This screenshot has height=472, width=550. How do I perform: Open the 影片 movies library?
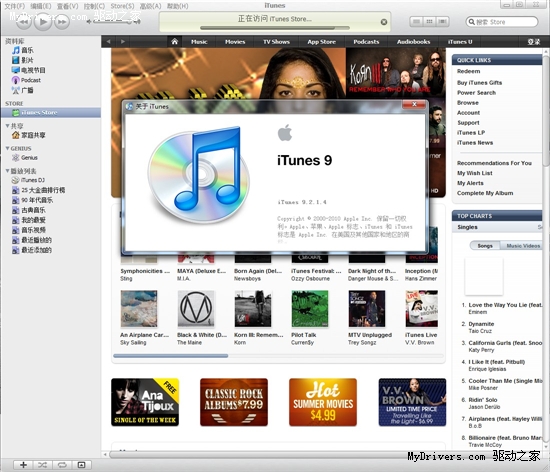[23, 60]
